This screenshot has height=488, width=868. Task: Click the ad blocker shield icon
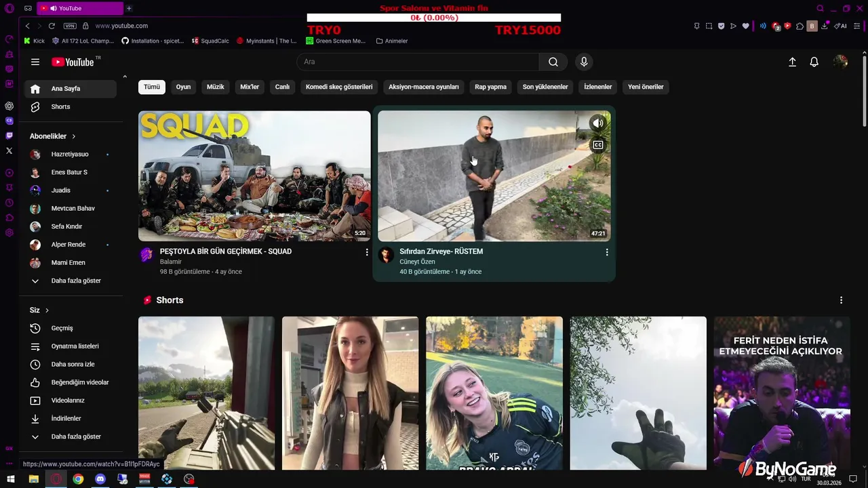[x=721, y=26]
